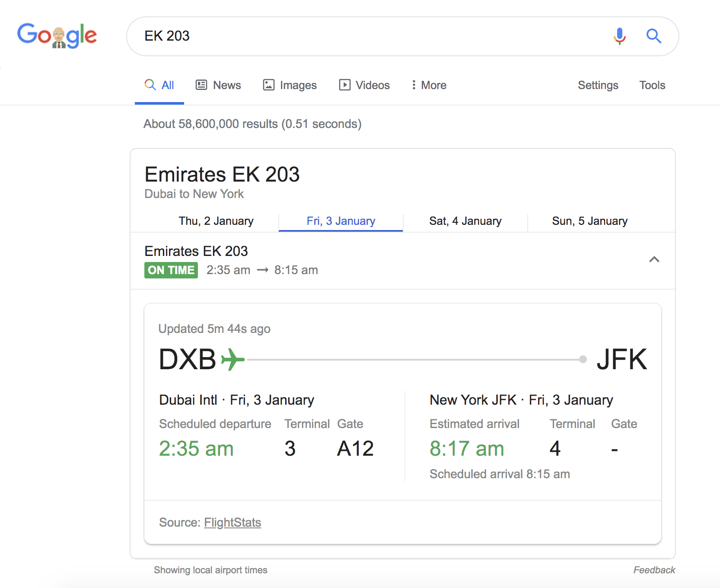Switch to Sun, 5 January flights
This screenshot has width=720, height=588.
click(x=589, y=221)
